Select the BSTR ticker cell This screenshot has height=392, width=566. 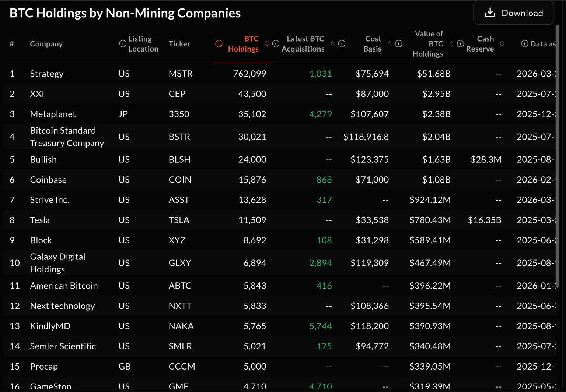point(179,137)
